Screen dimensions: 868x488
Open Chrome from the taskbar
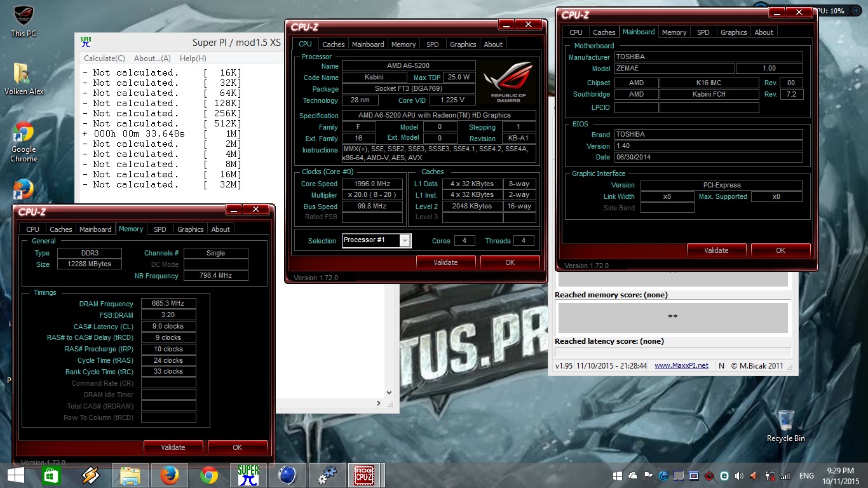tap(209, 475)
